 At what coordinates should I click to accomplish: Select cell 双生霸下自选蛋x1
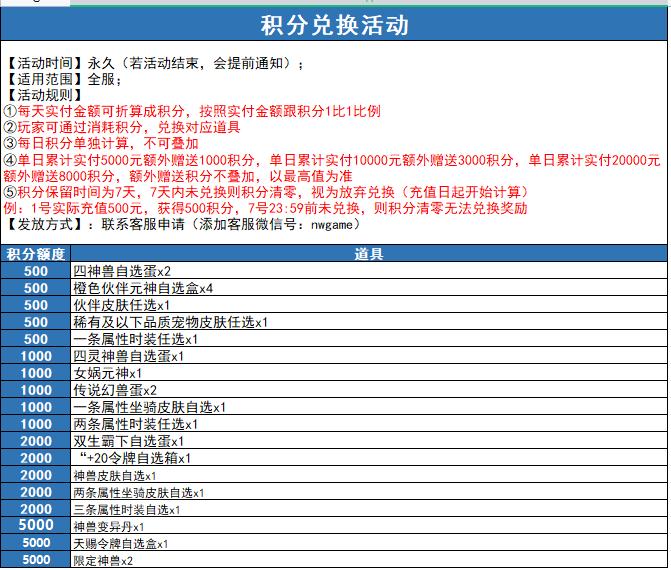pos(369,441)
